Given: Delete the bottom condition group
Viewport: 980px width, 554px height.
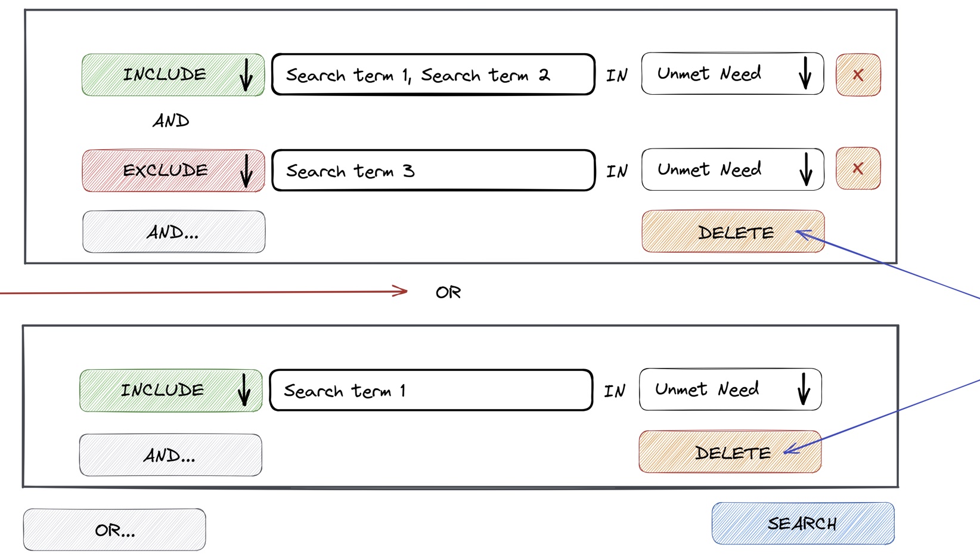Looking at the screenshot, I should click(x=730, y=452).
